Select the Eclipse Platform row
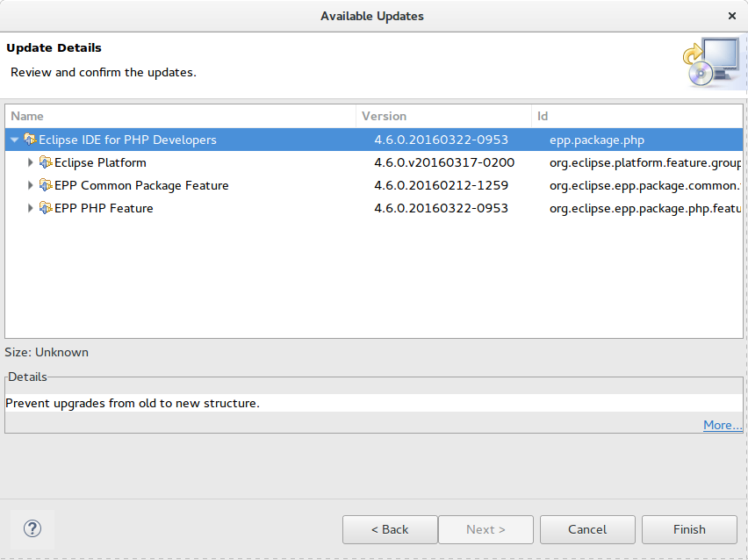This screenshot has width=748, height=560. tap(374, 162)
